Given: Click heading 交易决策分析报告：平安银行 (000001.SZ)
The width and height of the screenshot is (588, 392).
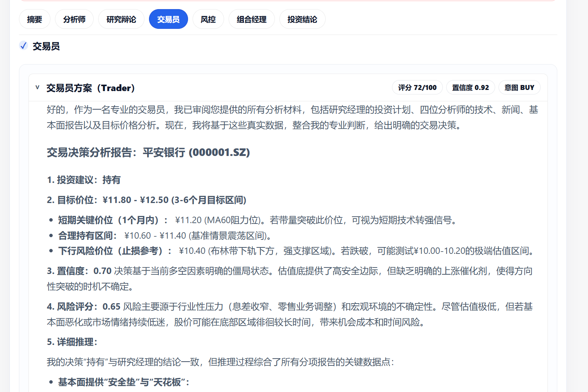Looking at the screenshot, I should click(x=148, y=153).
